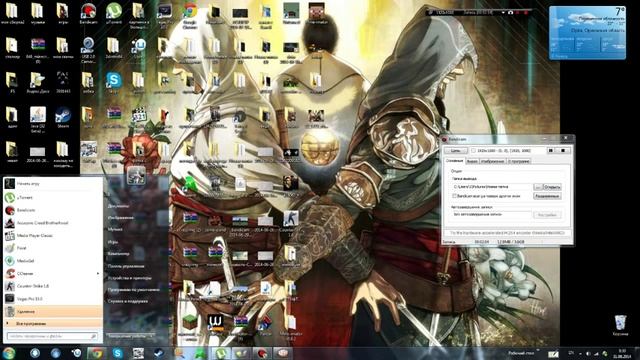Open Vegas Pro 13.0 from Start menu
640x360 pixels.
53,299
